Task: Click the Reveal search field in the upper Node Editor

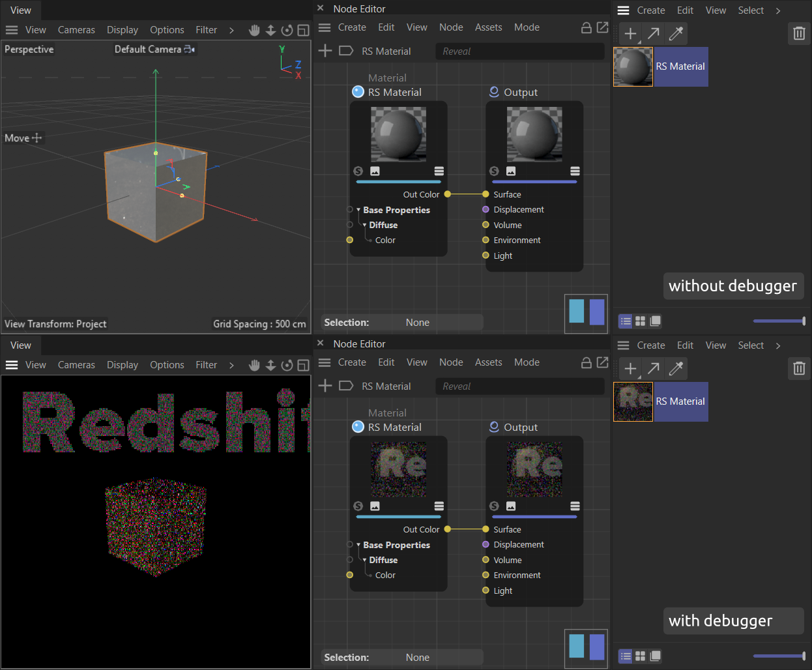Action: pos(519,51)
